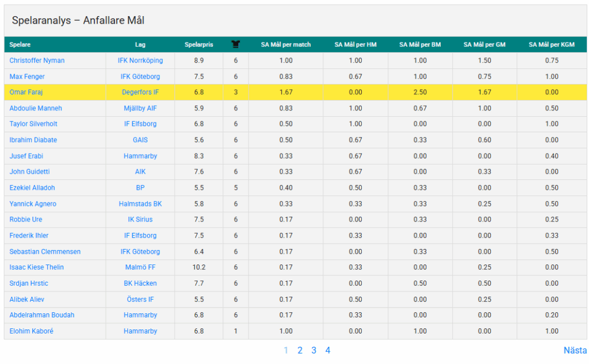The width and height of the screenshot is (589, 364).
Task: Open IK Sirius team link
Action: 140,219
